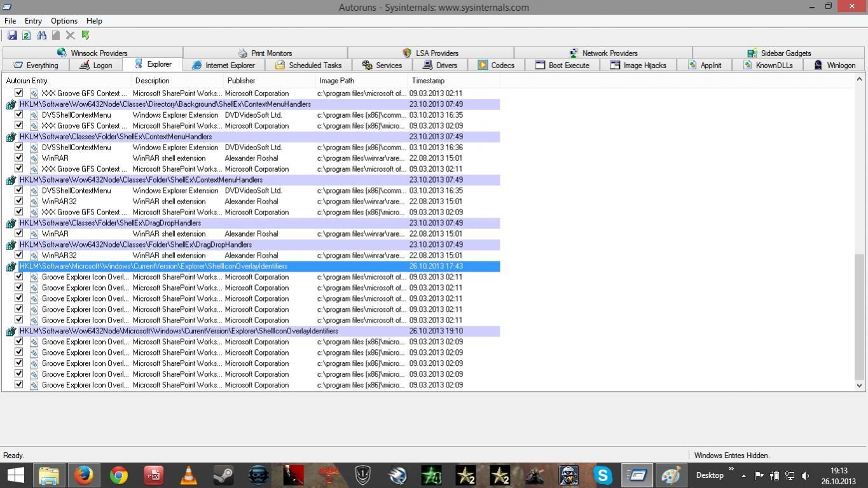Click the Delete X toolbar icon
The height and width of the screenshot is (488, 868).
[x=71, y=36]
